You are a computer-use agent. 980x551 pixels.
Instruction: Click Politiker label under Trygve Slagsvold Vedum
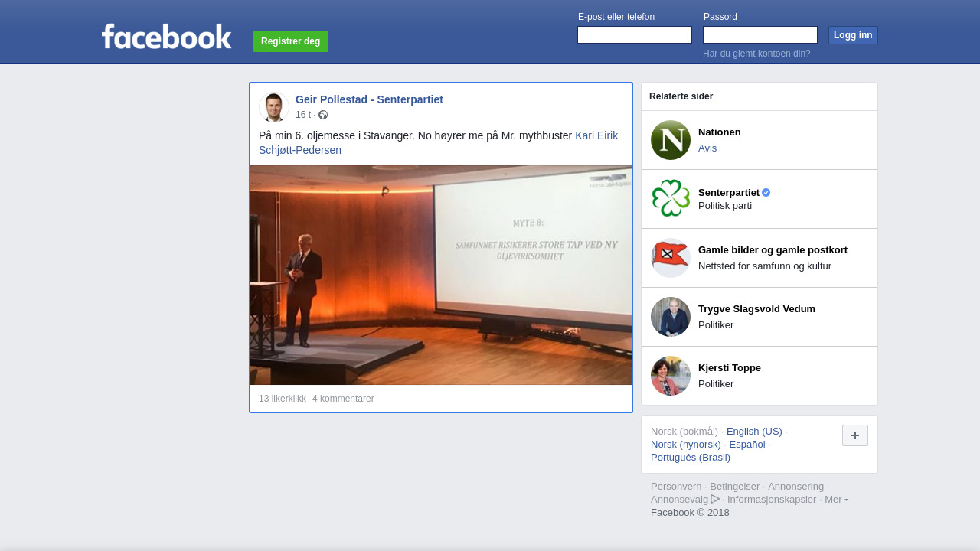(x=716, y=325)
